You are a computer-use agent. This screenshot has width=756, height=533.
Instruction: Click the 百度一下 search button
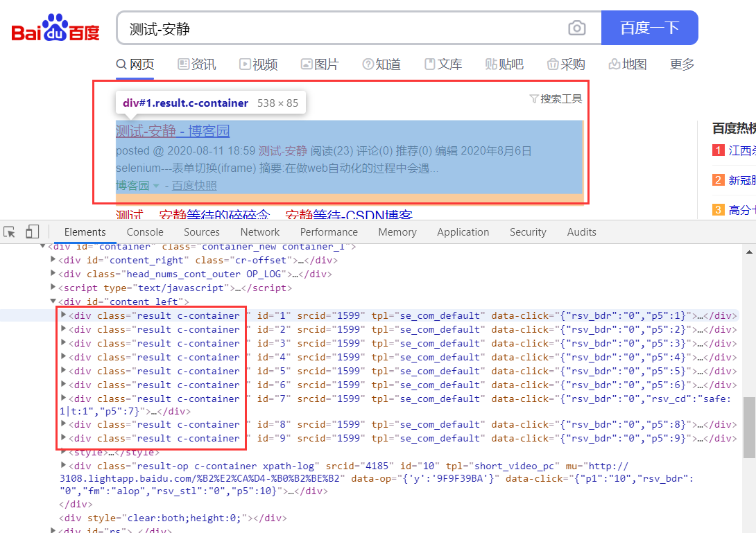point(649,28)
